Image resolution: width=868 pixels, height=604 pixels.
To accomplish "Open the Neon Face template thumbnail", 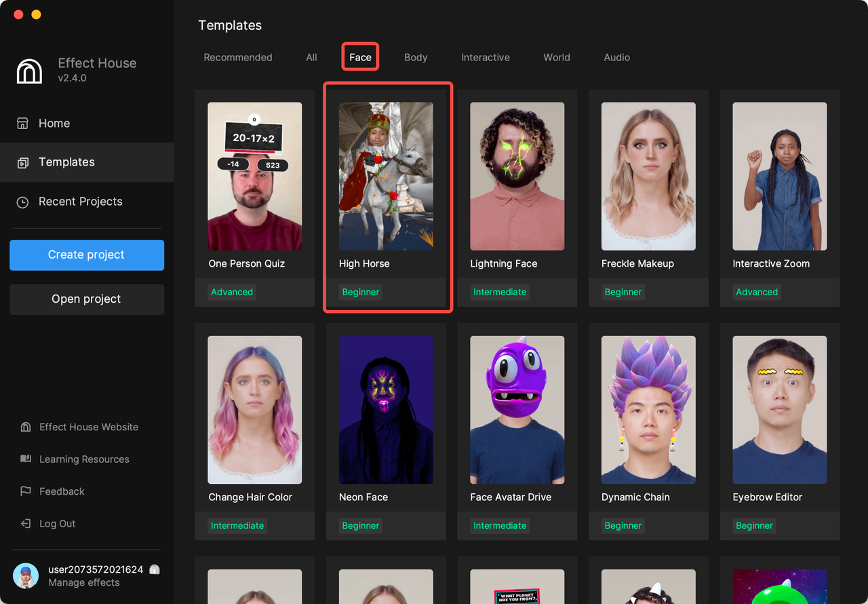I will click(x=386, y=410).
